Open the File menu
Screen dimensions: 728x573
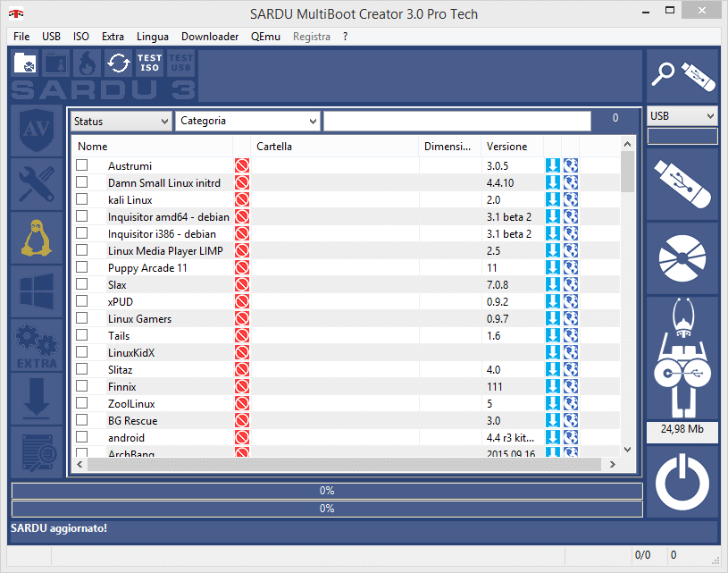coord(21,37)
